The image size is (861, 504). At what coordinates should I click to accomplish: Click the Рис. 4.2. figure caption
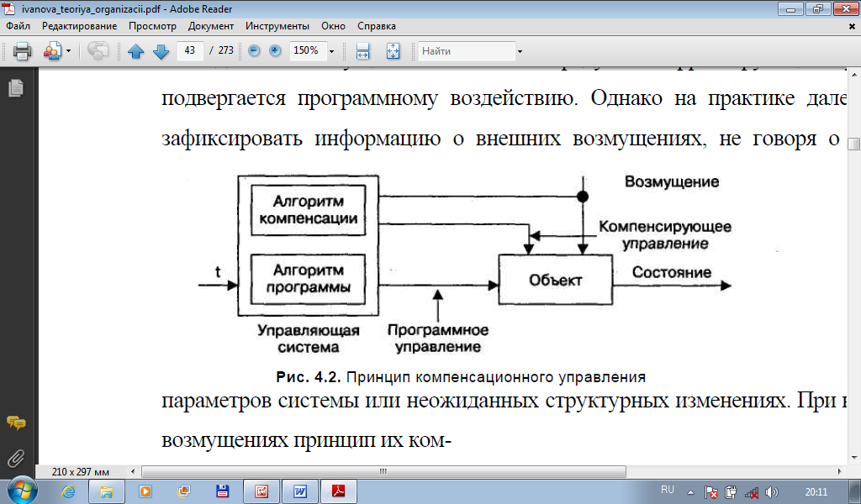click(x=461, y=377)
